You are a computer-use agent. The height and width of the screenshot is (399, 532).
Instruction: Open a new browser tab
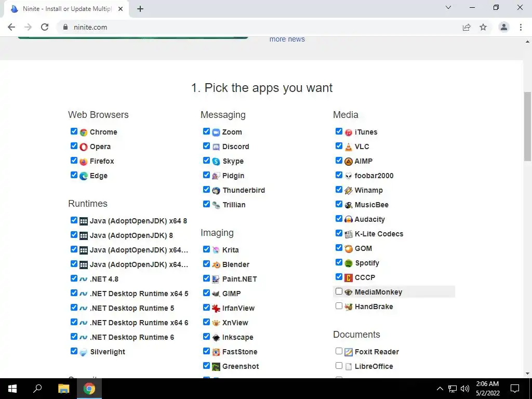coord(140,9)
